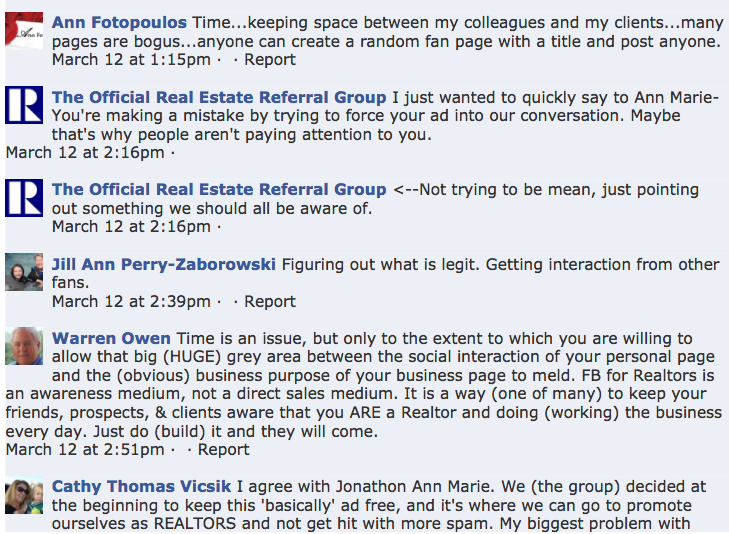Visit Jill Ann Perry-Zaborowski's profile via her name
The width and height of the screenshot is (729, 534).
164,264
